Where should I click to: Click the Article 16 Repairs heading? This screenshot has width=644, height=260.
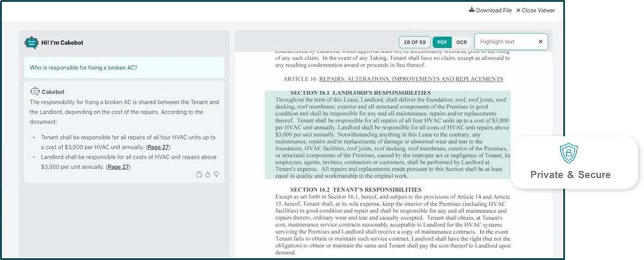[x=393, y=79]
